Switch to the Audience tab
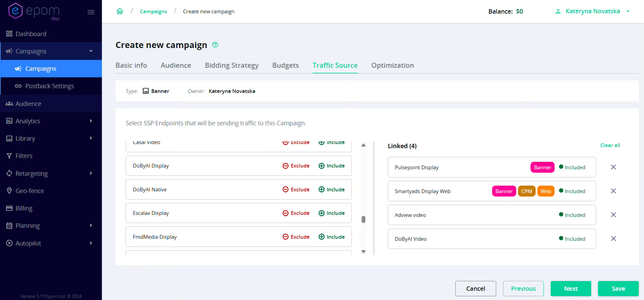 [x=176, y=65]
